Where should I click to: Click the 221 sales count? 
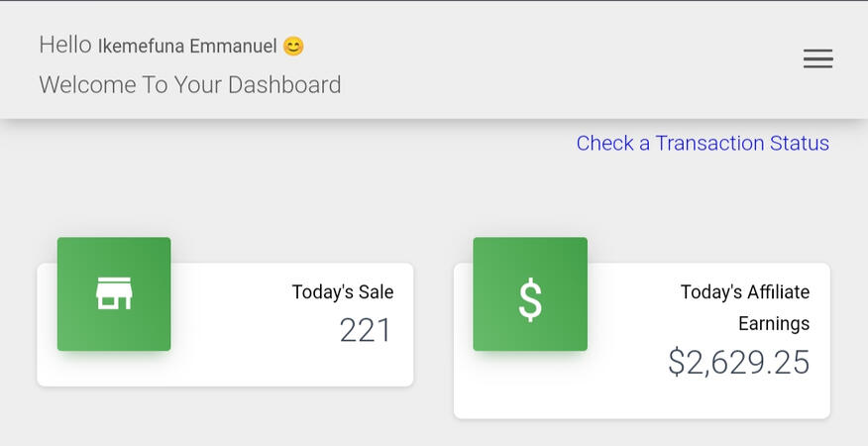pyautogui.click(x=366, y=330)
